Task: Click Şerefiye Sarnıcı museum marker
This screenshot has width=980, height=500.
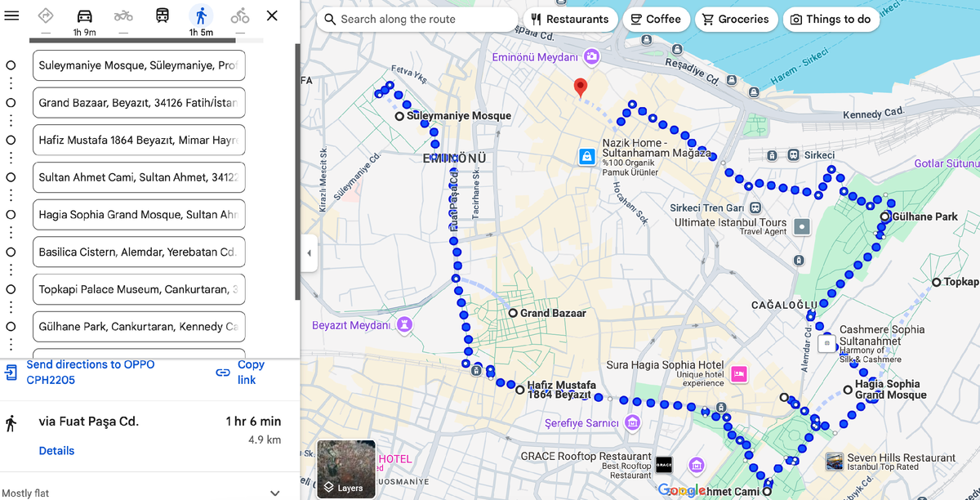Action: tap(632, 423)
